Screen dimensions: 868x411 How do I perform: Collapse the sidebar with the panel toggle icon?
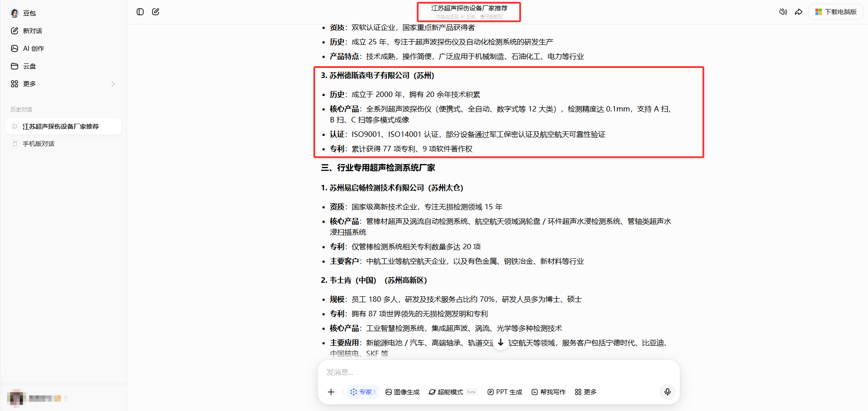pyautogui.click(x=140, y=12)
